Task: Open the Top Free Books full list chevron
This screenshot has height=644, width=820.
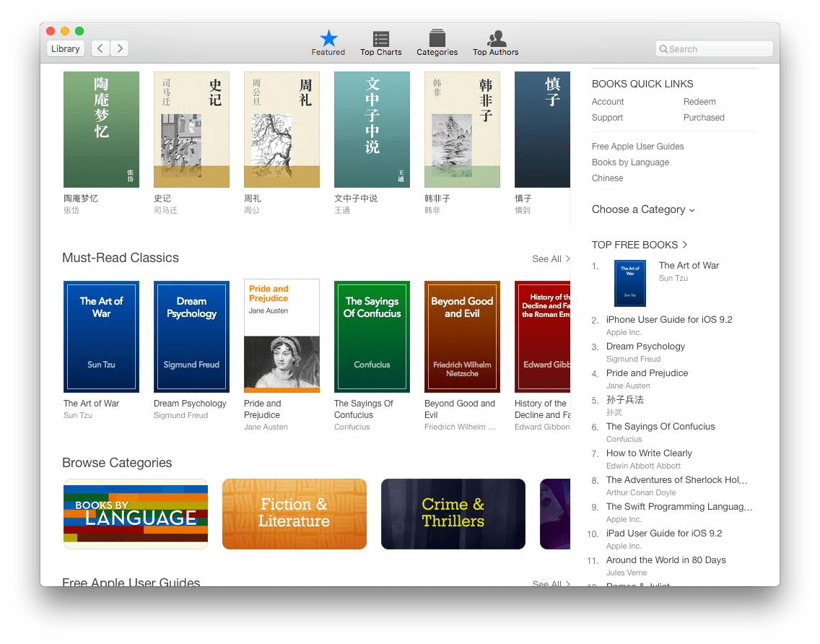Action: coord(684,245)
